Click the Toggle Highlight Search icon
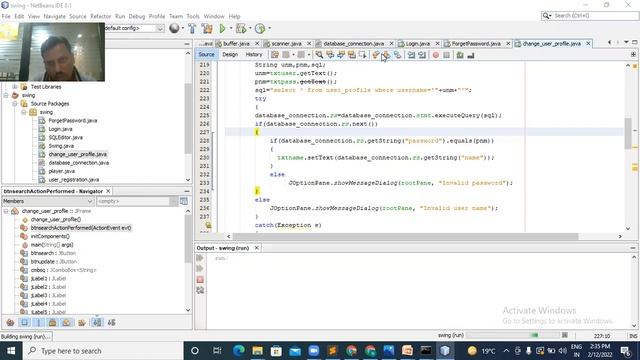The height and width of the screenshot is (360, 640). (351, 55)
